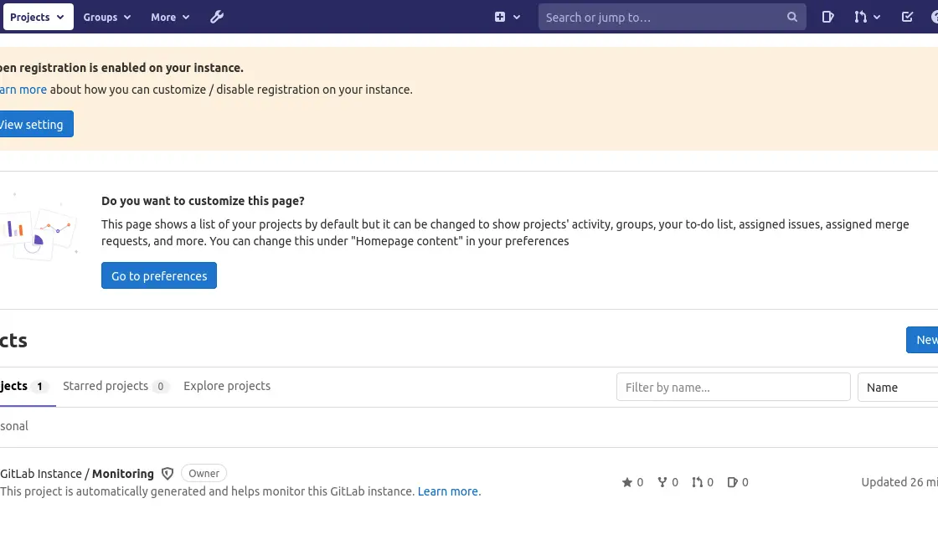Screen dimensions: 938x560
Task: Click the Go to preferences button
Action: (159, 275)
